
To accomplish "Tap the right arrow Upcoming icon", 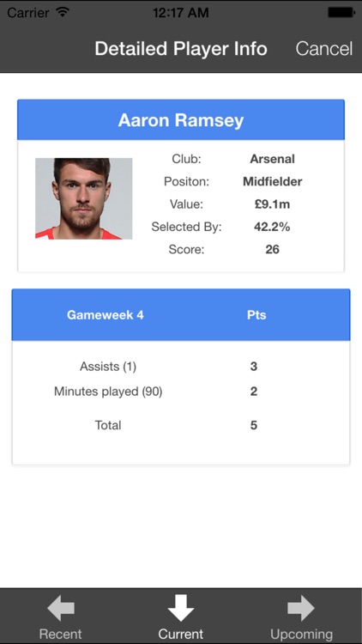I will pyautogui.click(x=301, y=608).
